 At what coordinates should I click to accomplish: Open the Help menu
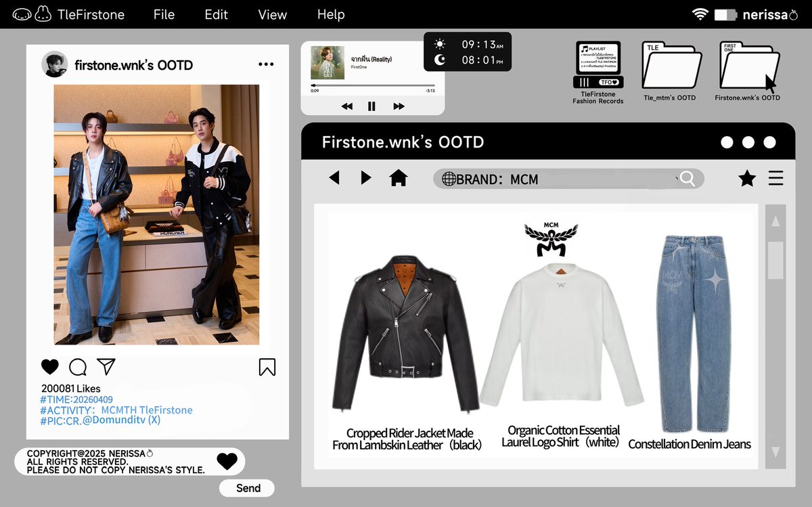coord(331,14)
